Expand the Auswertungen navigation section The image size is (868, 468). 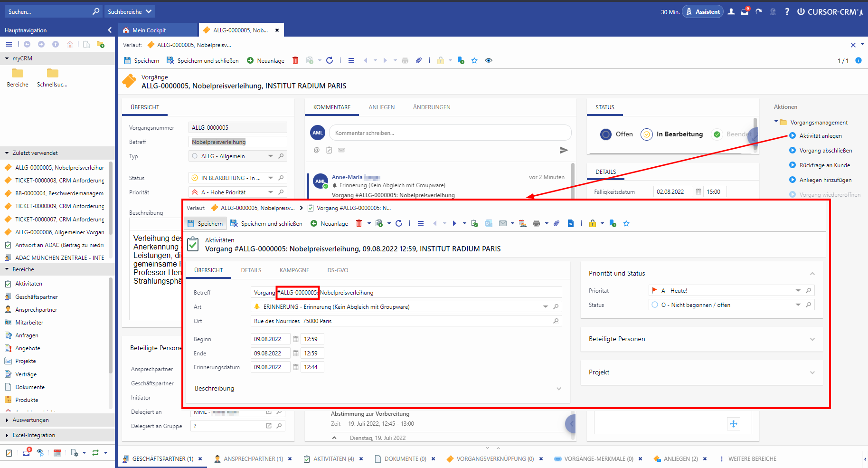[30, 420]
